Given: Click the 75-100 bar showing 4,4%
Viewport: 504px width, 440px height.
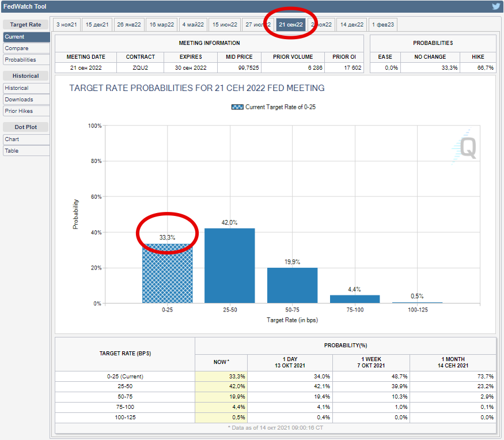Looking at the screenshot, I should click(x=355, y=299).
